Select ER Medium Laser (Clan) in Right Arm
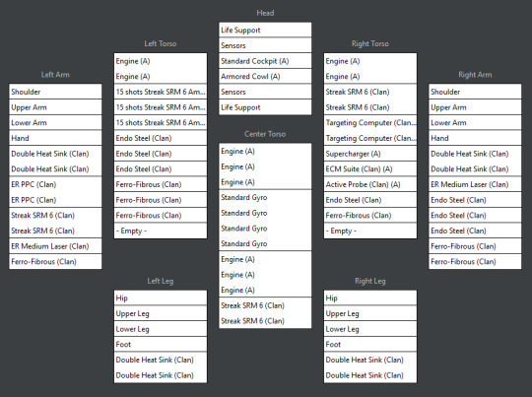This screenshot has height=397, width=532. (475, 184)
